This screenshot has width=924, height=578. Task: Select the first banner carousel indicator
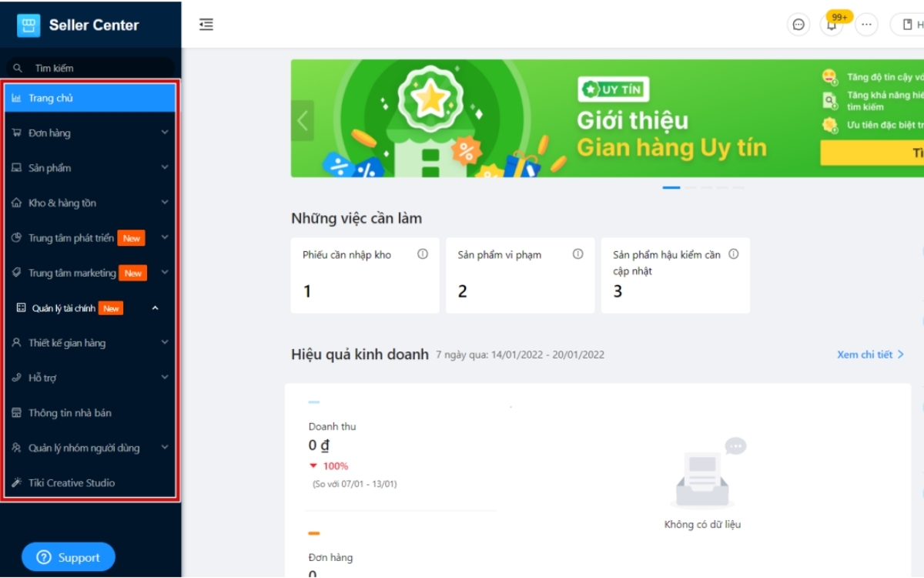671,187
